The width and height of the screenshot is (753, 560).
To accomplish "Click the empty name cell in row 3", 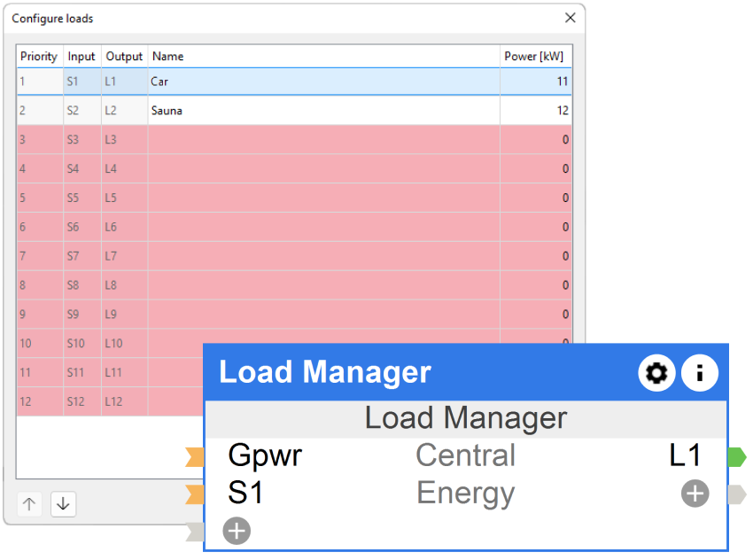I will 323,140.
